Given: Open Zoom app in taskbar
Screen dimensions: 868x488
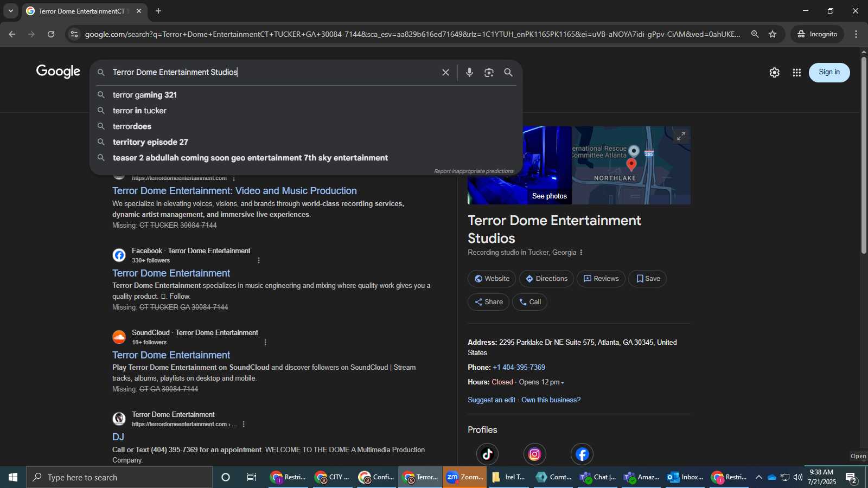Looking at the screenshot, I should [464, 477].
